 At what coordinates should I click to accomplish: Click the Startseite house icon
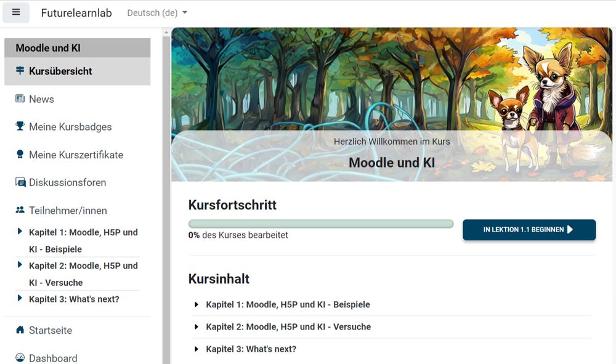pyautogui.click(x=20, y=330)
